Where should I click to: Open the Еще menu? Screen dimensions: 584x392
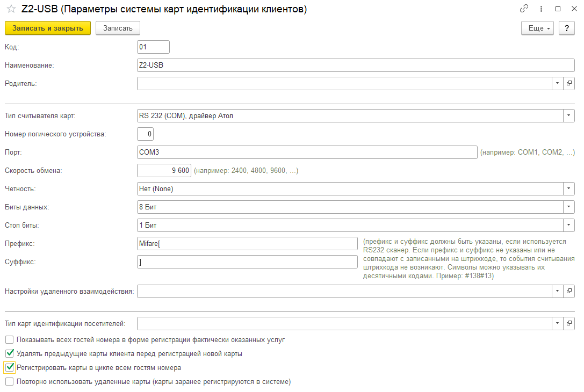click(537, 28)
